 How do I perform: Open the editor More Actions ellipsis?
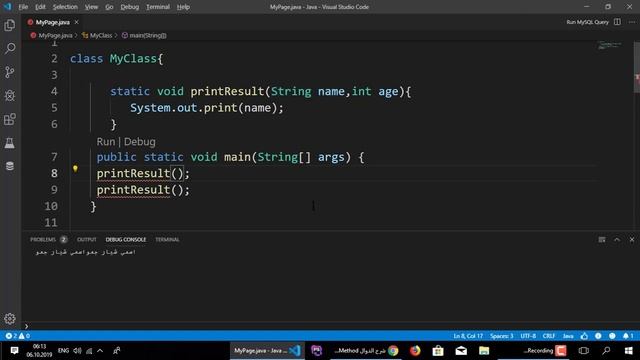631,22
